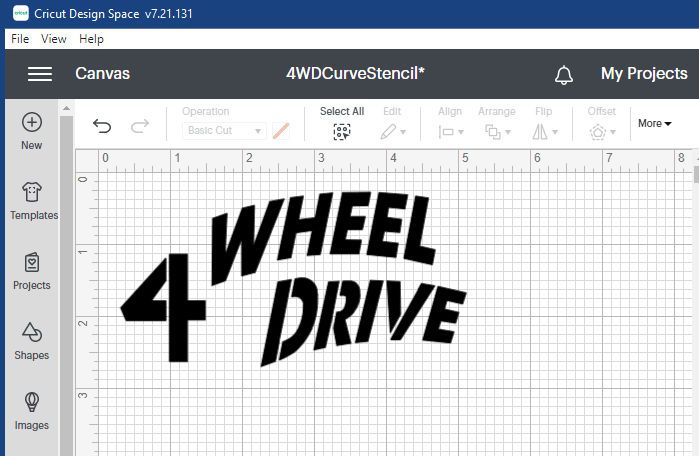Open the File menu
Image resolution: width=699 pixels, height=456 pixels.
tap(20, 39)
